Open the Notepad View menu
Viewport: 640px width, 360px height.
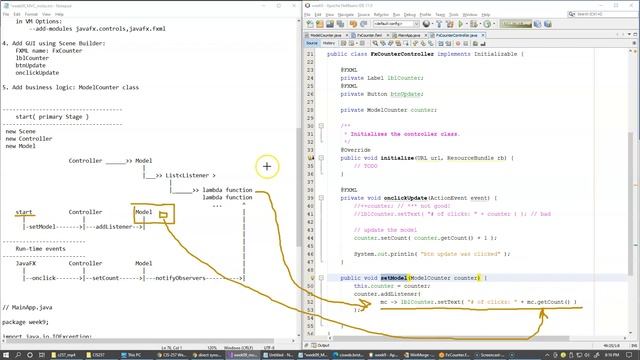46,14
